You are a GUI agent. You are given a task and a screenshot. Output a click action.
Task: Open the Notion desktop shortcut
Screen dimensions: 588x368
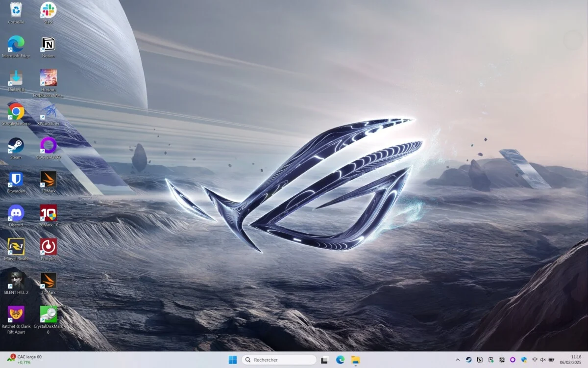click(48, 43)
